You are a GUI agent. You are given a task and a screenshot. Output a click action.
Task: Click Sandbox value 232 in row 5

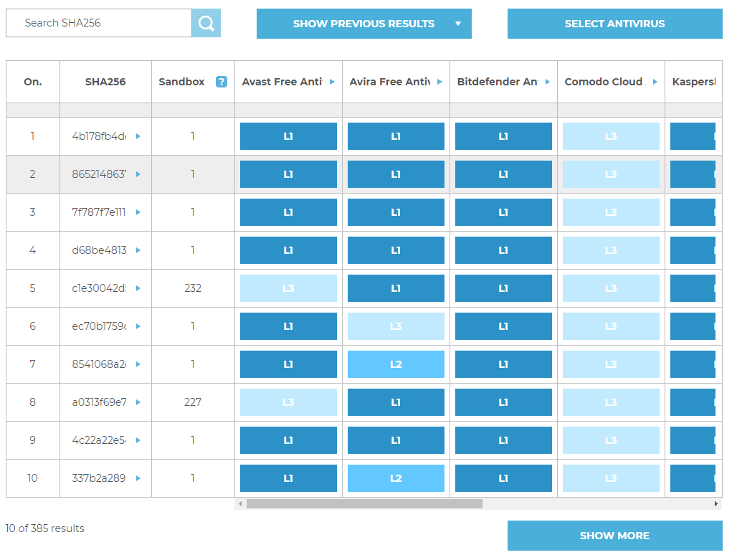click(x=193, y=288)
